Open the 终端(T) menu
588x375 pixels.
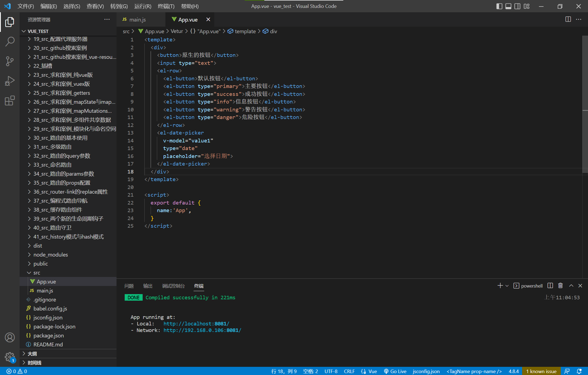[166, 6]
